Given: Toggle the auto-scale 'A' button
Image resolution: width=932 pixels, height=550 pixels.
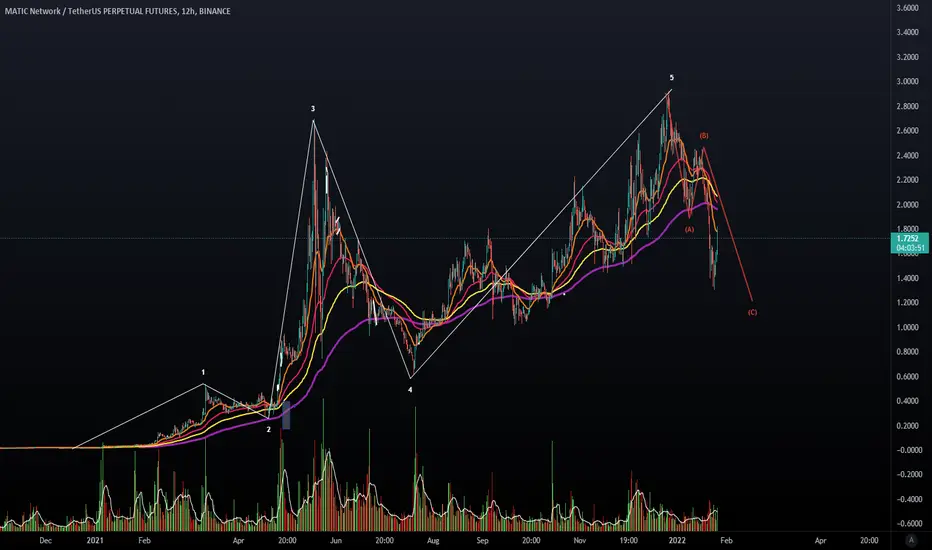Looking at the screenshot, I should tap(911, 540).
